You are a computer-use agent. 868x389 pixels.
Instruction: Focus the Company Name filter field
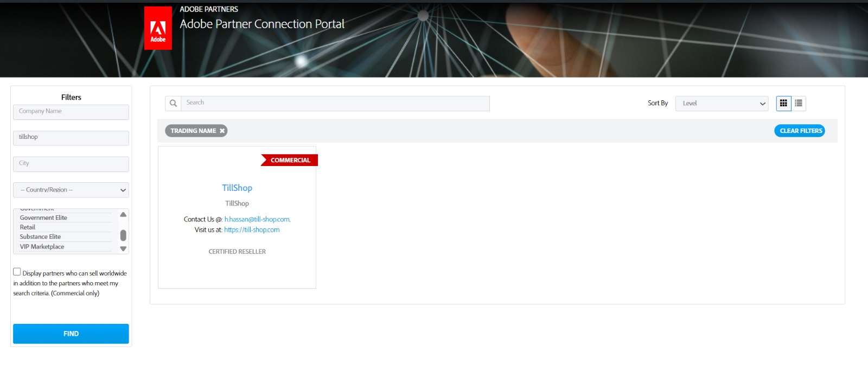[x=71, y=112]
